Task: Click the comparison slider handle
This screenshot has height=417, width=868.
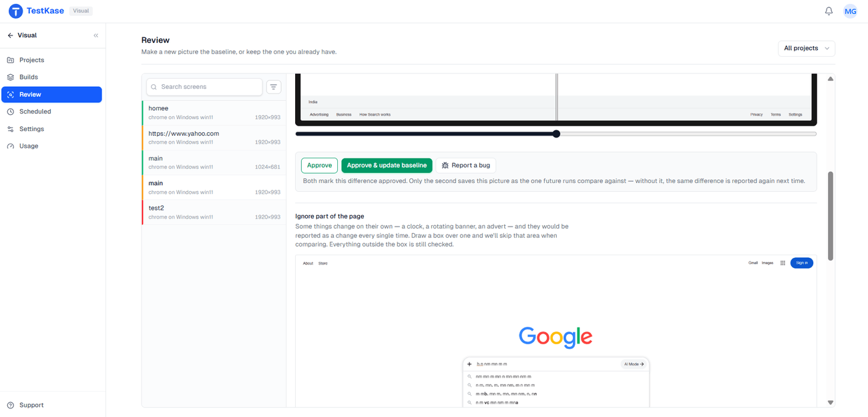Action: coord(556,134)
